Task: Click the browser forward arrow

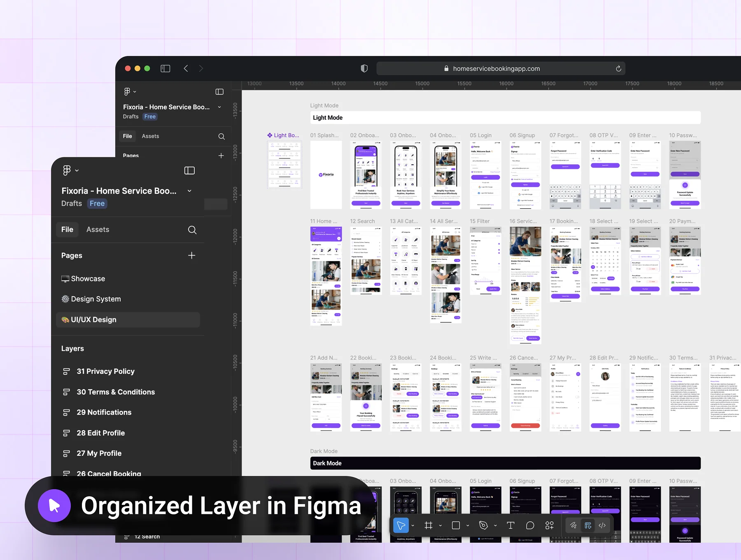Action: pos(201,68)
